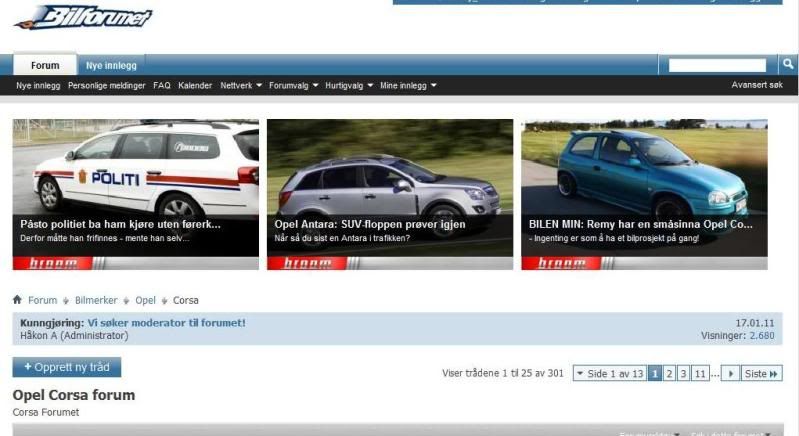Image resolution: width=799 pixels, height=436 pixels.
Task: Click the Opprett ny tråd button
Action: tap(66, 367)
